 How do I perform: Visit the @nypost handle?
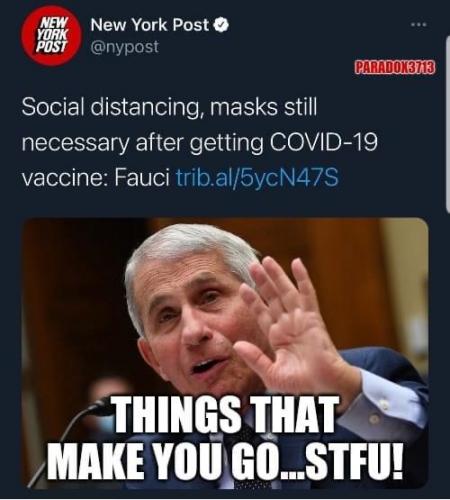pyautogui.click(x=124, y=47)
